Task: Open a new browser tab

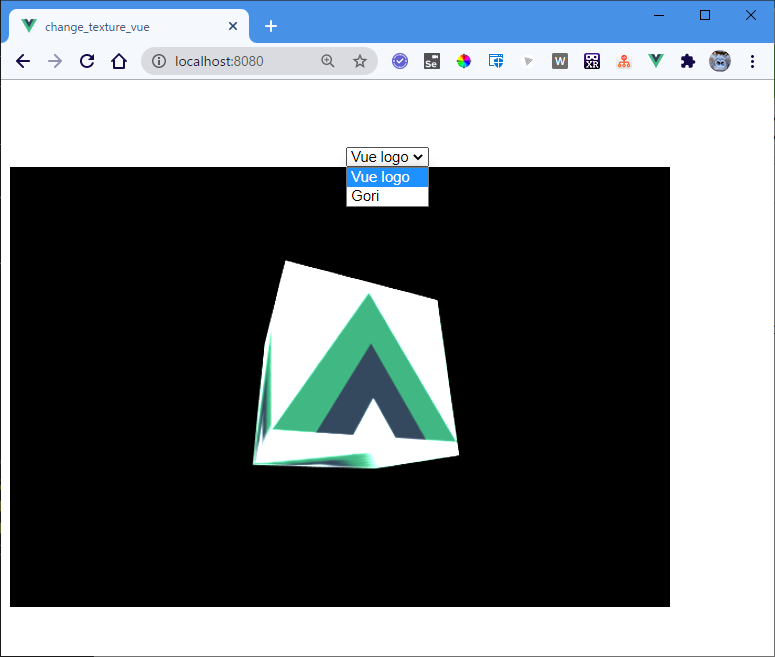Action: pyautogui.click(x=271, y=26)
